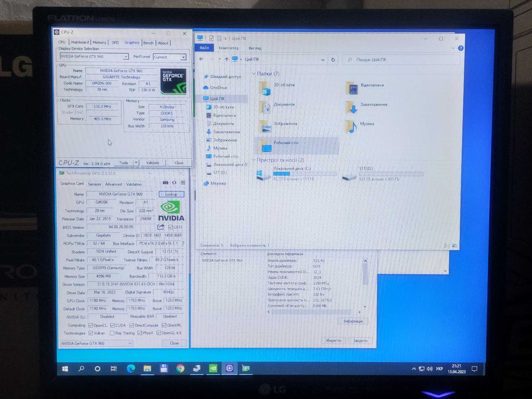
Task: Open the NVIDIA app on the taskbar
Action: pos(213,368)
